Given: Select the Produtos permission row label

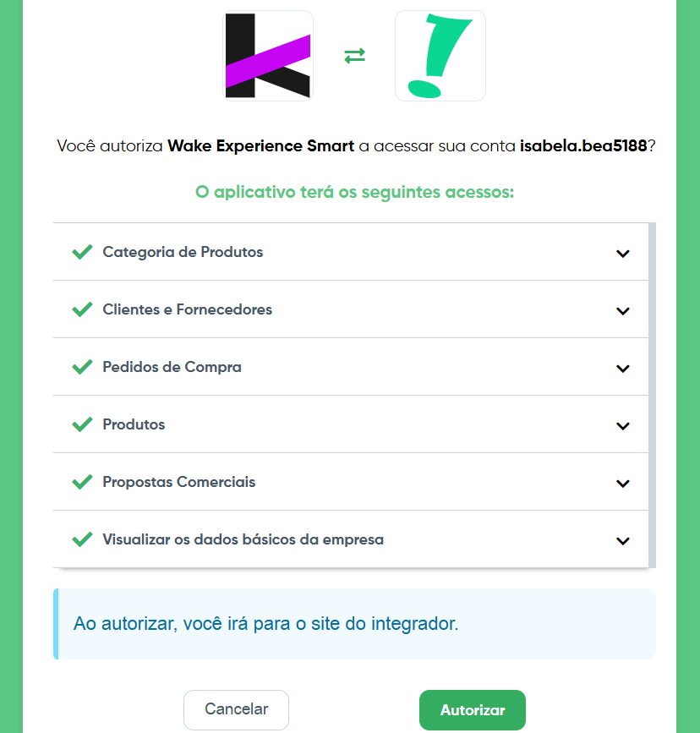Looking at the screenshot, I should [x=134, y=424].
